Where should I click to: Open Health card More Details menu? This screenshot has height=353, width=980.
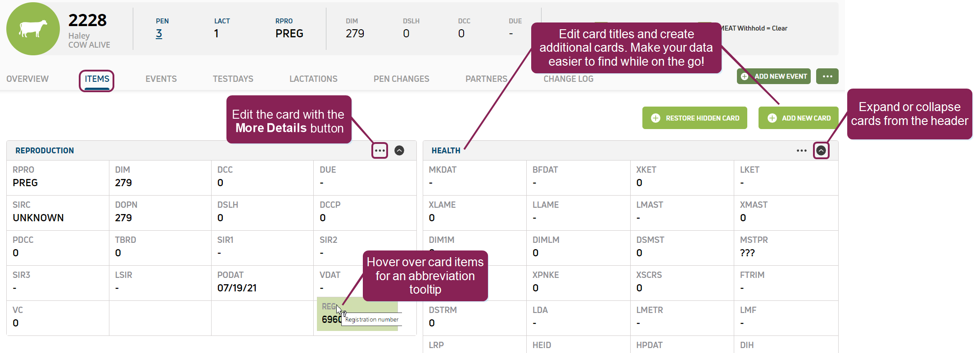coord(801,151)
